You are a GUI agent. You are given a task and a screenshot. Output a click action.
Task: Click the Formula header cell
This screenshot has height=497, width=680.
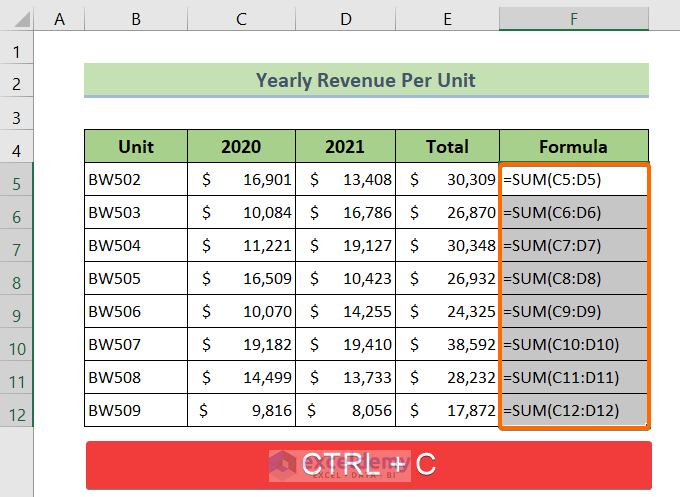[x=573, y=146]
